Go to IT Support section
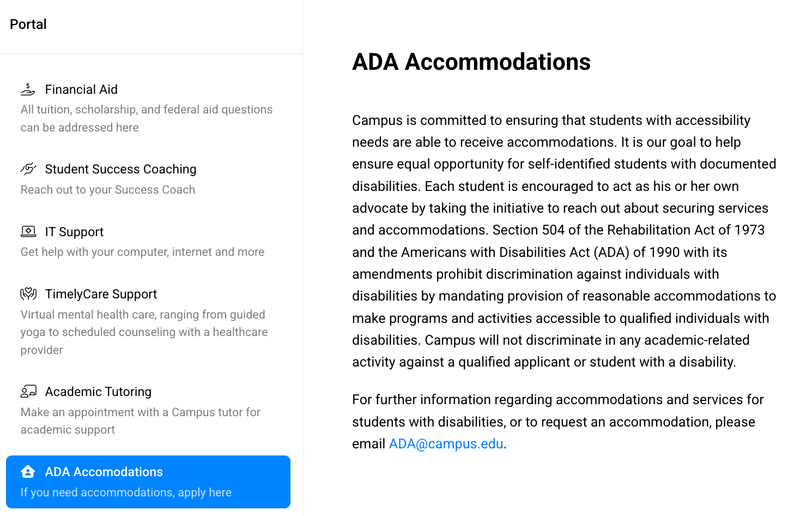 point(74,232)
